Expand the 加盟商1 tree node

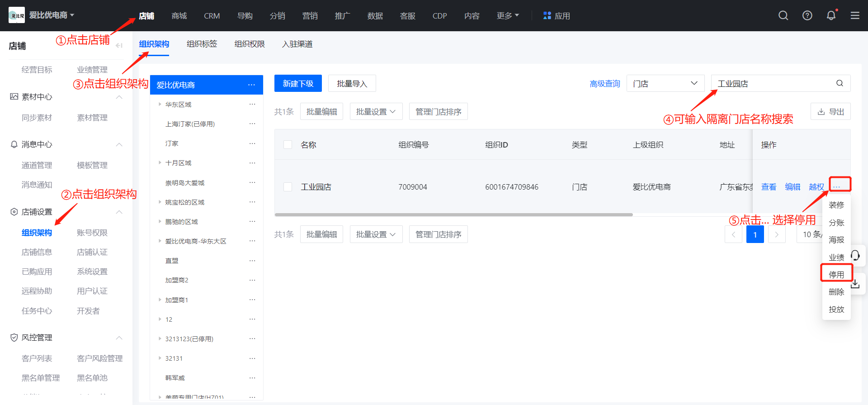coord(160,300)
